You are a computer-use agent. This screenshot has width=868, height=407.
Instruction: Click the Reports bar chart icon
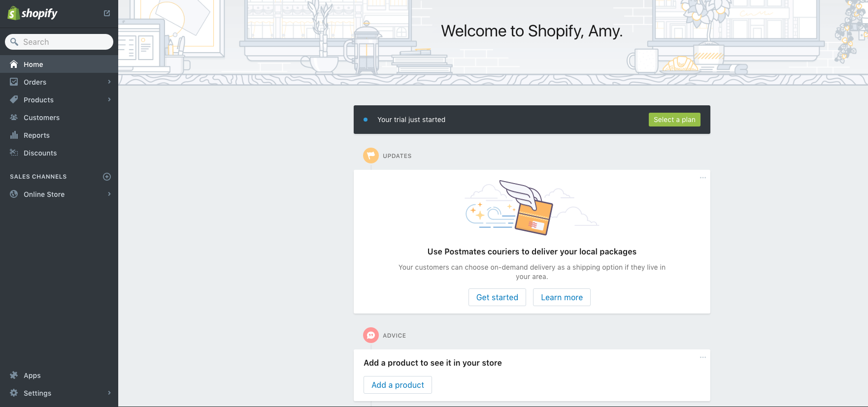pos(14,135)
